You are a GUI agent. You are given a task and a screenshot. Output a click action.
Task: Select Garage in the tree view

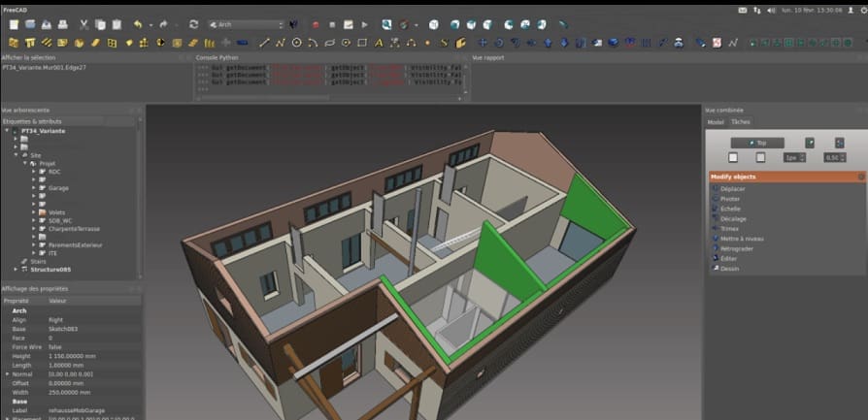coord(58,187)
